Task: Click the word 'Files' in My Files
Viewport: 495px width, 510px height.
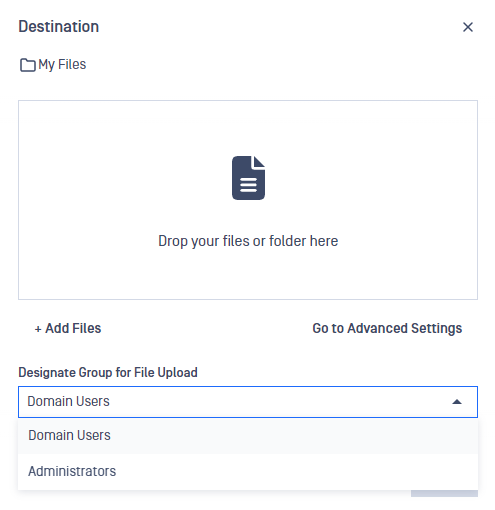Action: (x=72, y=64)
